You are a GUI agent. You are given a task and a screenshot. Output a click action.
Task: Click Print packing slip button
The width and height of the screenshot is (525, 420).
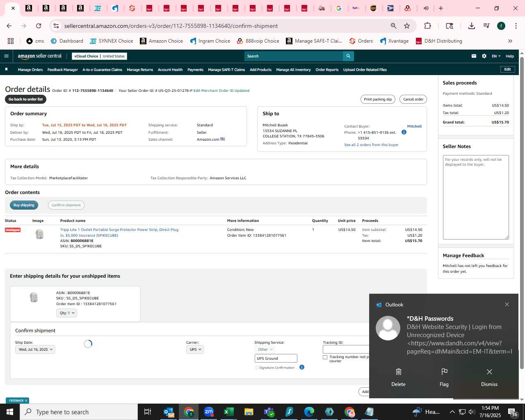click(x=378, y=99)
